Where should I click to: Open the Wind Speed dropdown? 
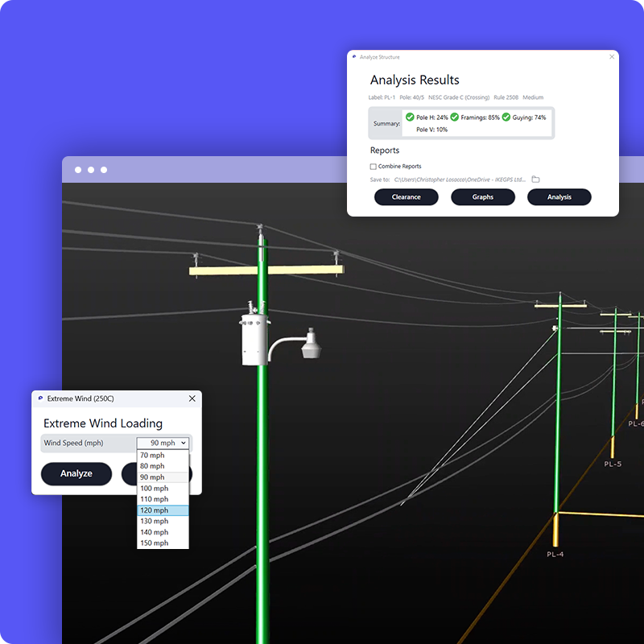(163, 443)
